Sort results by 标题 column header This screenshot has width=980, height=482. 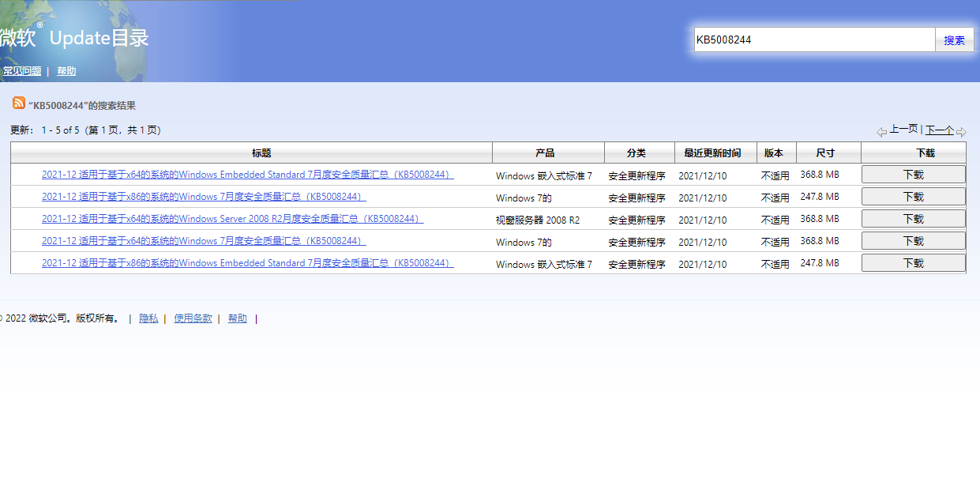click(x=261, y=153)
